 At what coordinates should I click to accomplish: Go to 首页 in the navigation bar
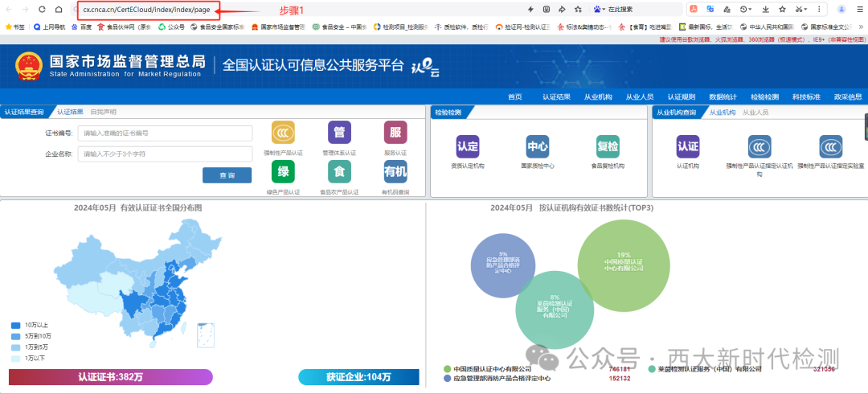point(515,97)
